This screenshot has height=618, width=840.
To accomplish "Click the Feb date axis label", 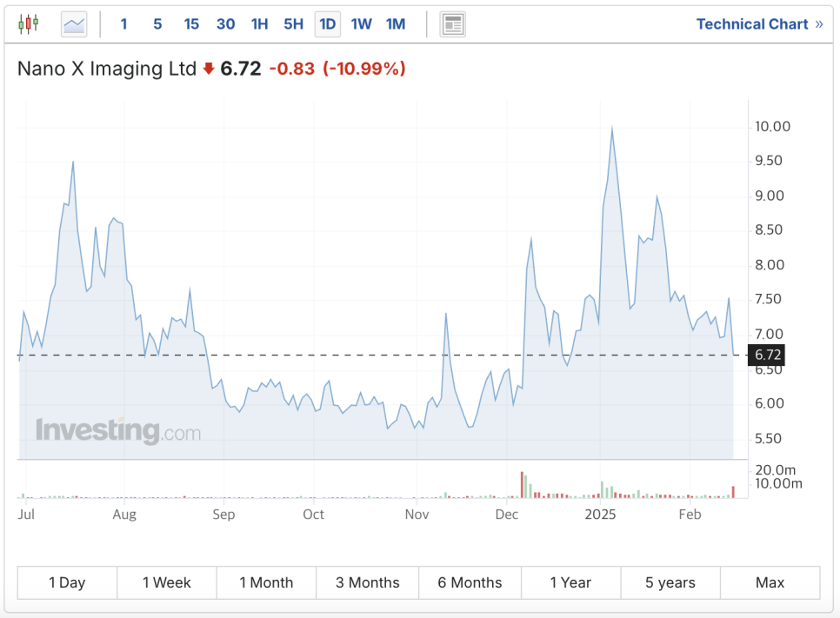I will [x=690, y=514].
